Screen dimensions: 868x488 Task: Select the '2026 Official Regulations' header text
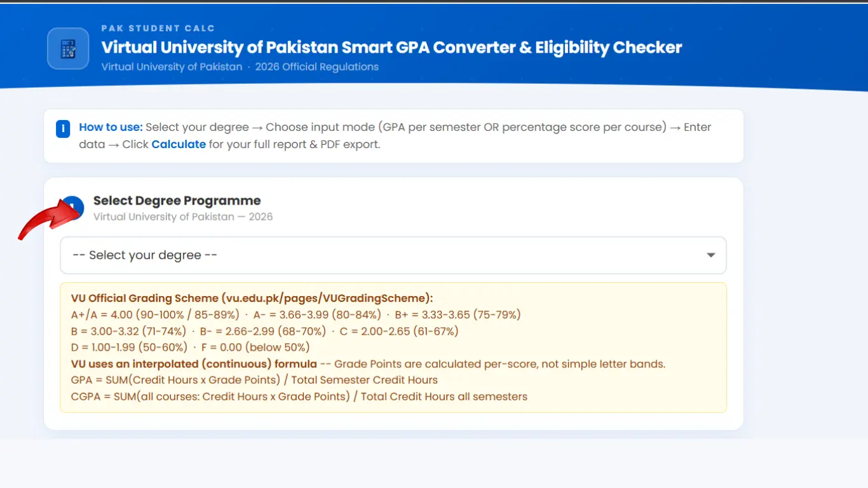point(317,67)
